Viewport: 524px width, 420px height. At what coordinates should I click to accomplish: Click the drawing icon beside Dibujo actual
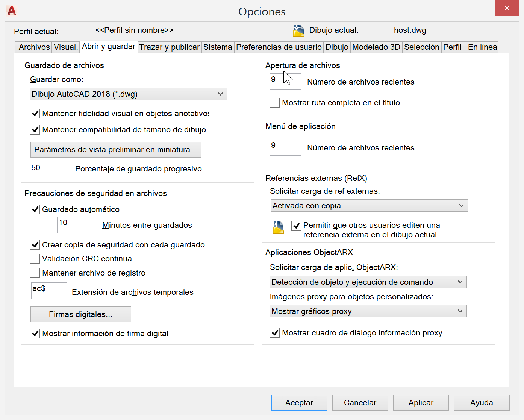pos(298,31)
